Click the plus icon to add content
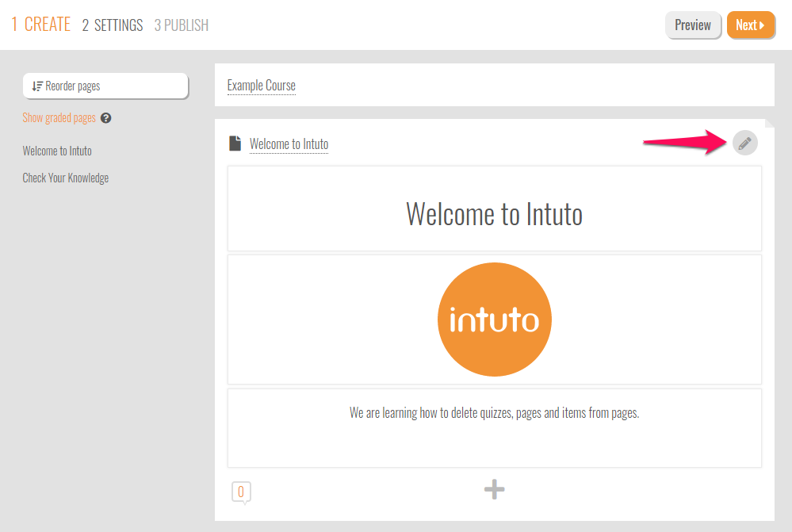 click(495, 490)
